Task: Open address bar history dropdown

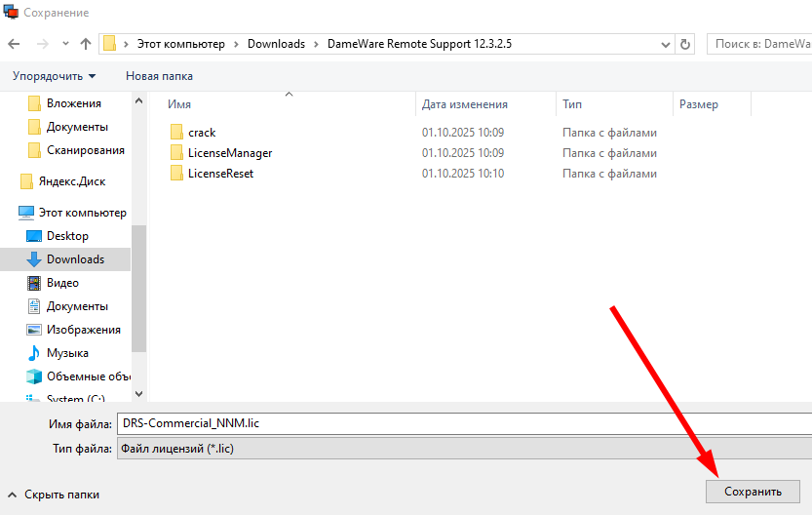Action: pyautogui.click(x=666, y=45)
